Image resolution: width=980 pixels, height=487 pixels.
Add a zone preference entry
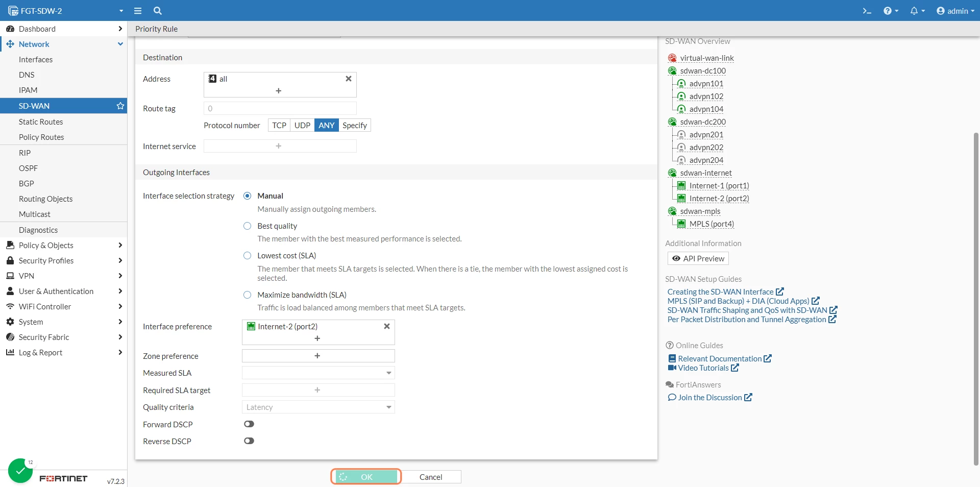[x=318, y=356]
